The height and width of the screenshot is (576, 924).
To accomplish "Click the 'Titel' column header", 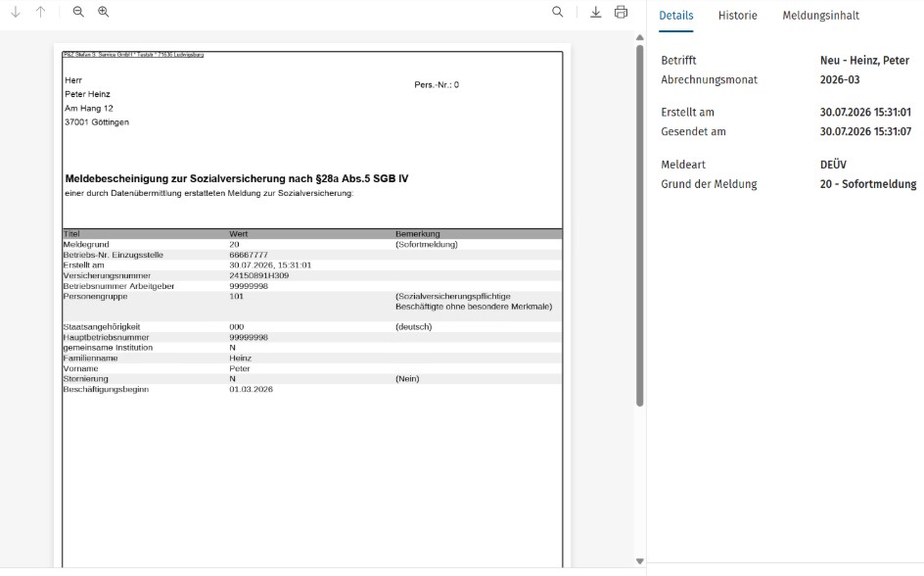I will pos(71,234).
